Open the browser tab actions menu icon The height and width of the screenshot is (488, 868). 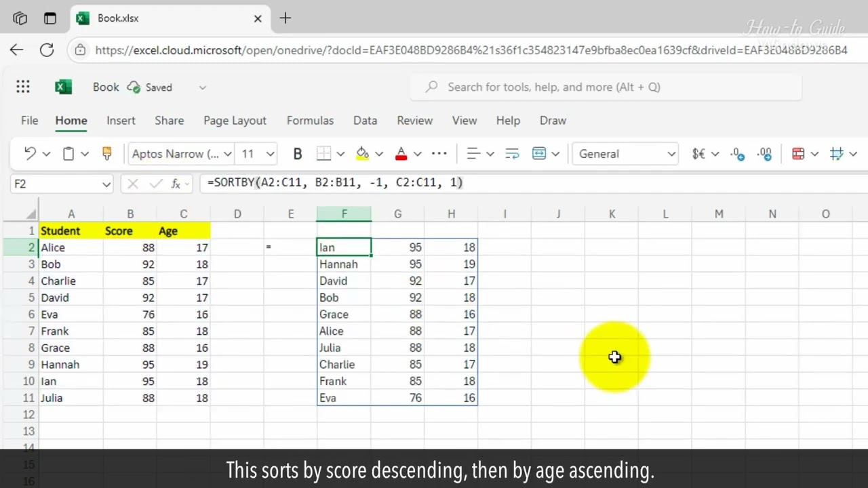coord(50,19)
